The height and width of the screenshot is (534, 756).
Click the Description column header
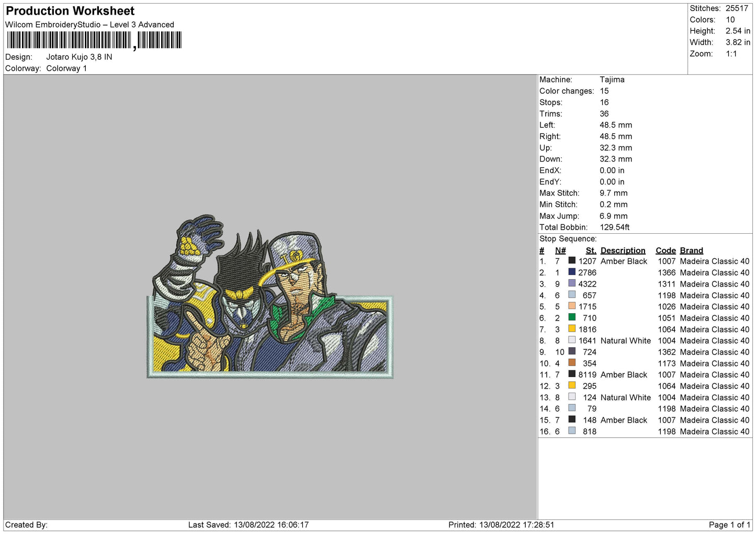(623, 251)
